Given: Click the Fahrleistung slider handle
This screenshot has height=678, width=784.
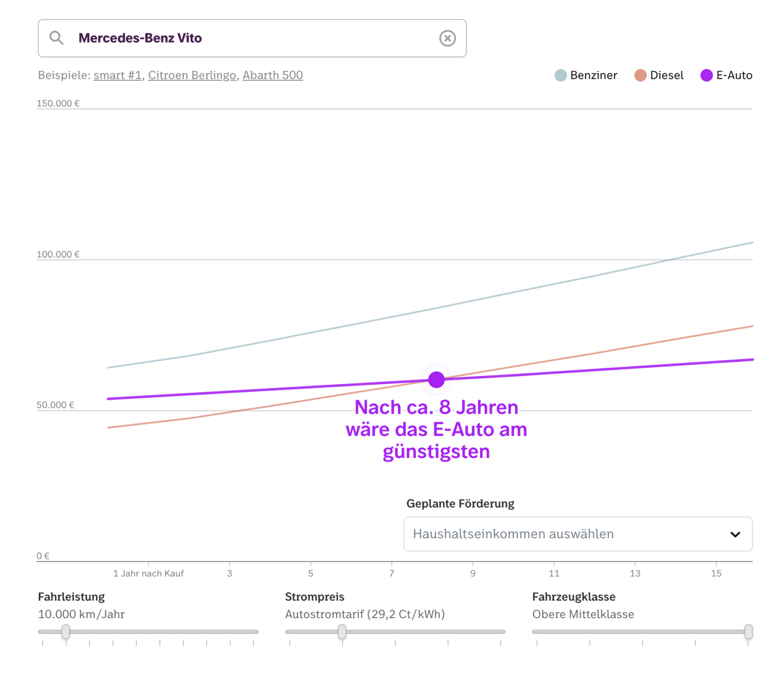Looking at the screenshot, I should pyautogui.click(x=66, y=632).
